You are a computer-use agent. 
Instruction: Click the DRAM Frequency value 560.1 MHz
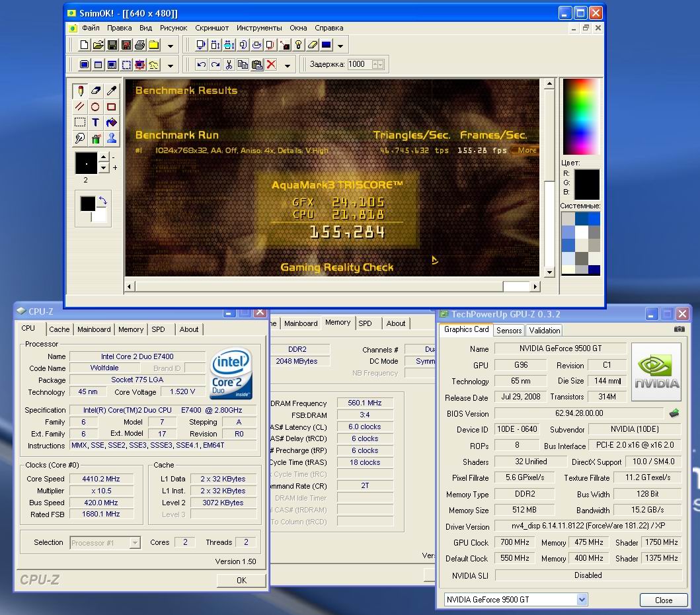(365, 403)
